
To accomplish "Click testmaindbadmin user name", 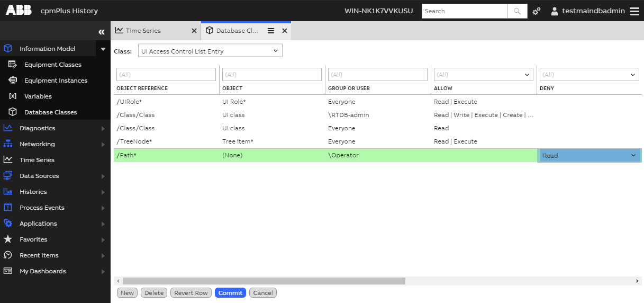I will click(593, 11).
